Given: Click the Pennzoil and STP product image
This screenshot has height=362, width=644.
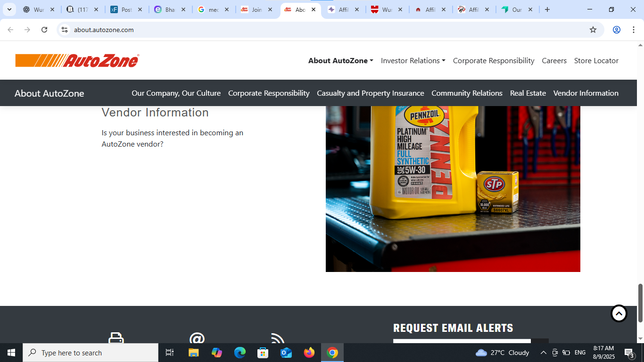Looking at the screenshot, I should [453, 189].
